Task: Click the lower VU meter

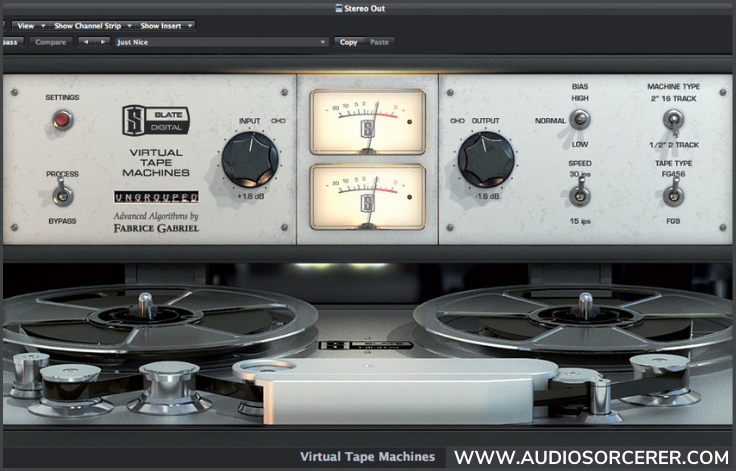Action: pos(368,197)
